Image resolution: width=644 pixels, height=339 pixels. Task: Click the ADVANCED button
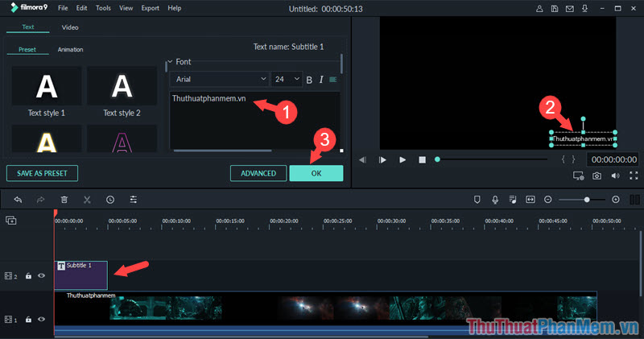258,173
